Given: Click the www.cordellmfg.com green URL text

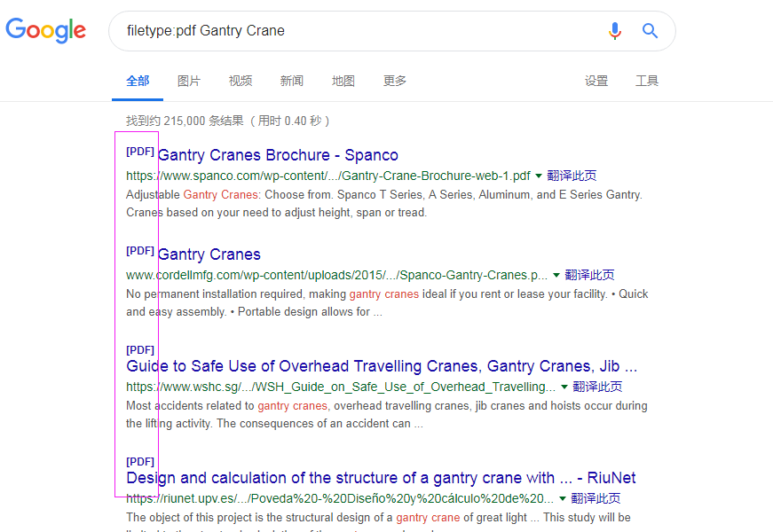Looking at the screenshot, I should click(x=336, y=275).
